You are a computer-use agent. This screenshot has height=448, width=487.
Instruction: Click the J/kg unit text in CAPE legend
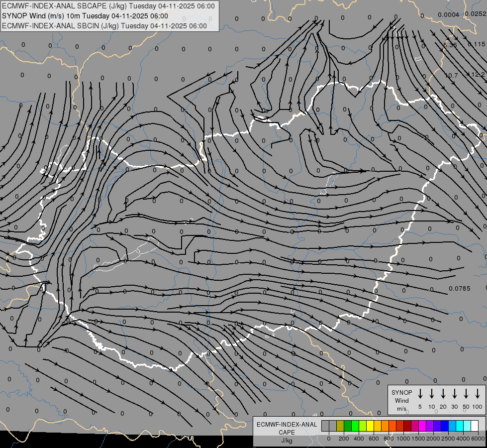tap(287, 441)
